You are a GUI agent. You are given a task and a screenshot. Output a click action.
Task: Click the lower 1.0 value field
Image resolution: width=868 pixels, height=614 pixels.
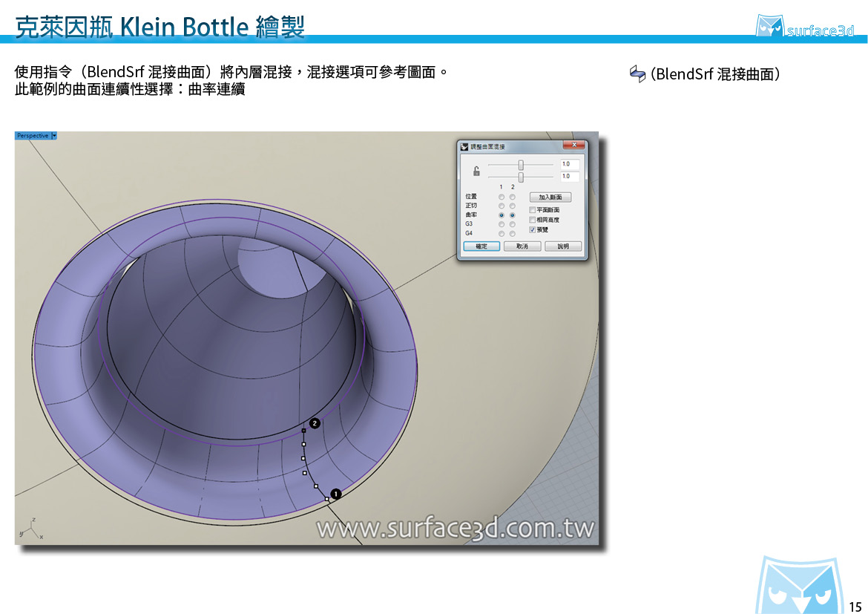[x=569, y=176]
